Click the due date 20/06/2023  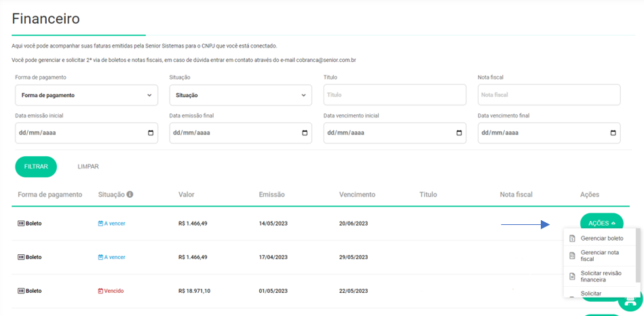pyautogui.click(x=354, y=224)
